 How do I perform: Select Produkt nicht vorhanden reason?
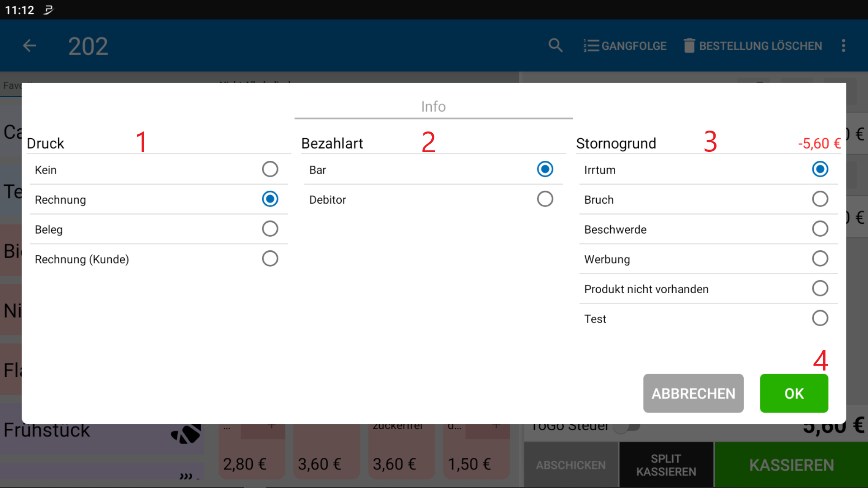click(x=820, y=289)
